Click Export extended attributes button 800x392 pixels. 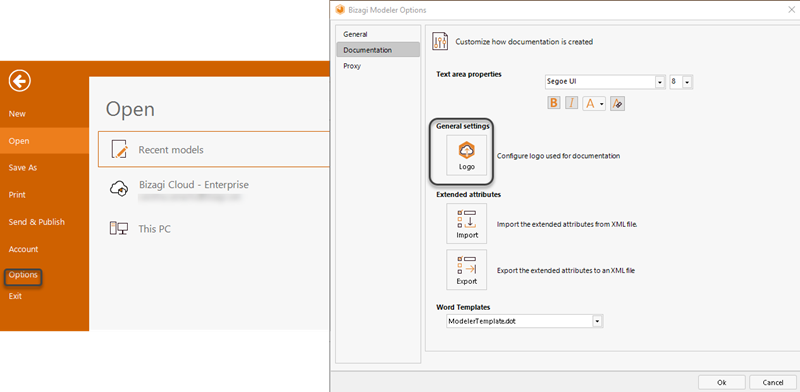466,270
